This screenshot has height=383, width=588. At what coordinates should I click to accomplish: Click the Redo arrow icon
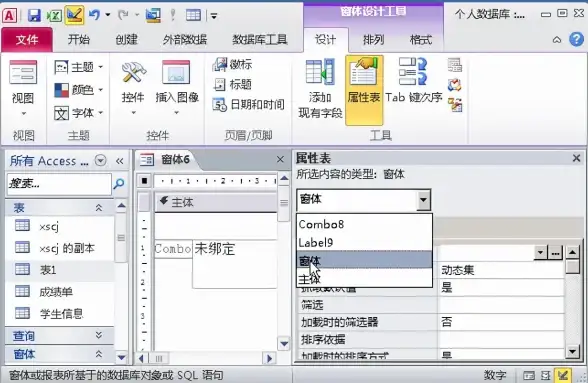[x=123, y=15]
